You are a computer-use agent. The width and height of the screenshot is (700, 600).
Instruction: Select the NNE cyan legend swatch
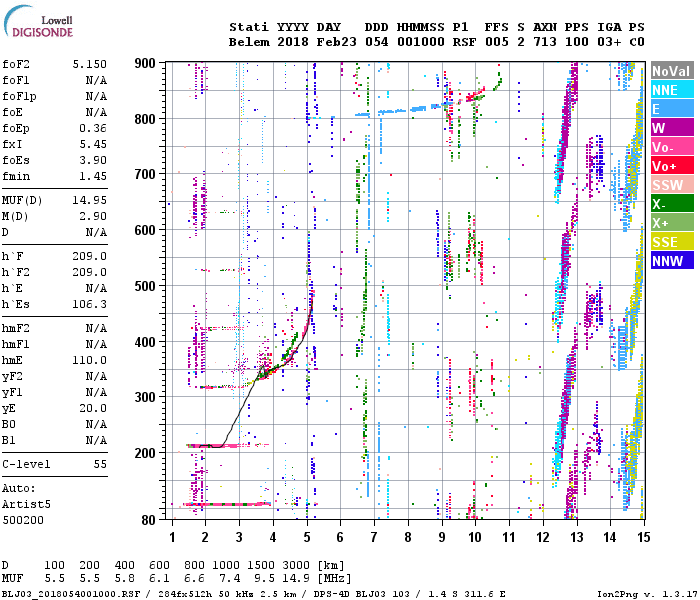[672, 90]
